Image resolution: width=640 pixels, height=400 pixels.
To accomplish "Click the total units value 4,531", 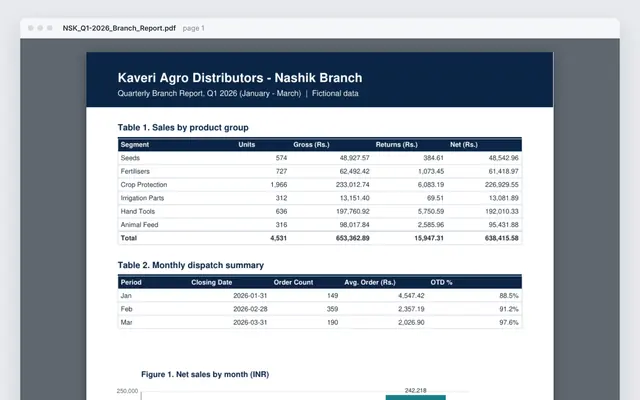I will [x=278, y=238].
